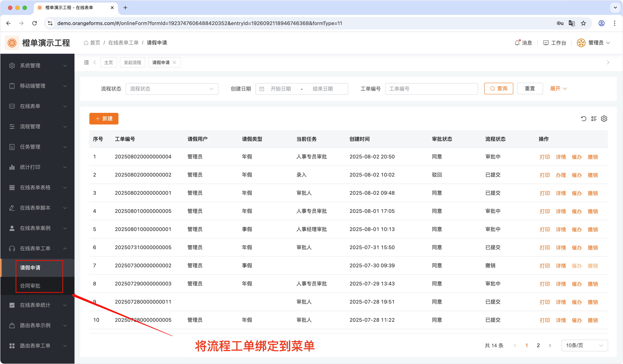This screenshot has height=364, width=623.
Task: View site information icon in address bar
Action: tap(50, 23)
